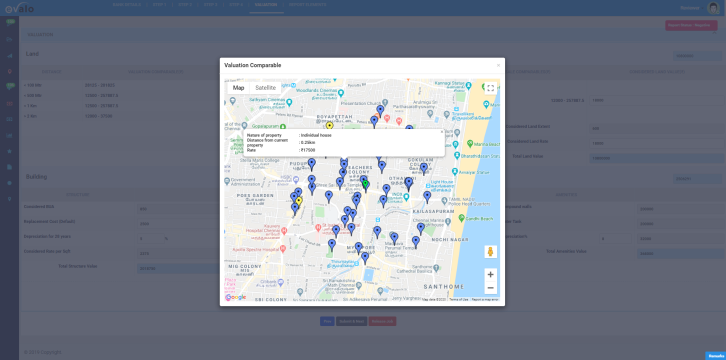
Task: Click the document icon in the sidebar
Action: click(9, 167)
